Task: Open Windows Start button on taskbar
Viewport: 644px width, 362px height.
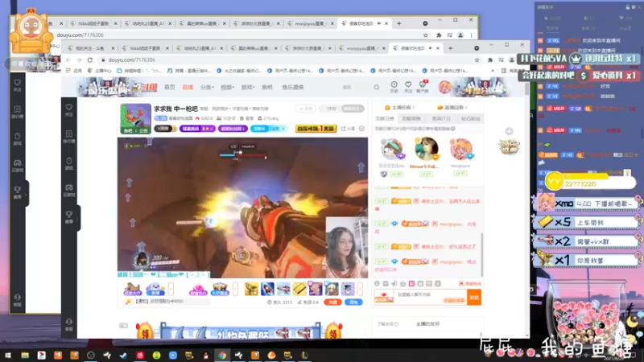Action: [8, 356]
